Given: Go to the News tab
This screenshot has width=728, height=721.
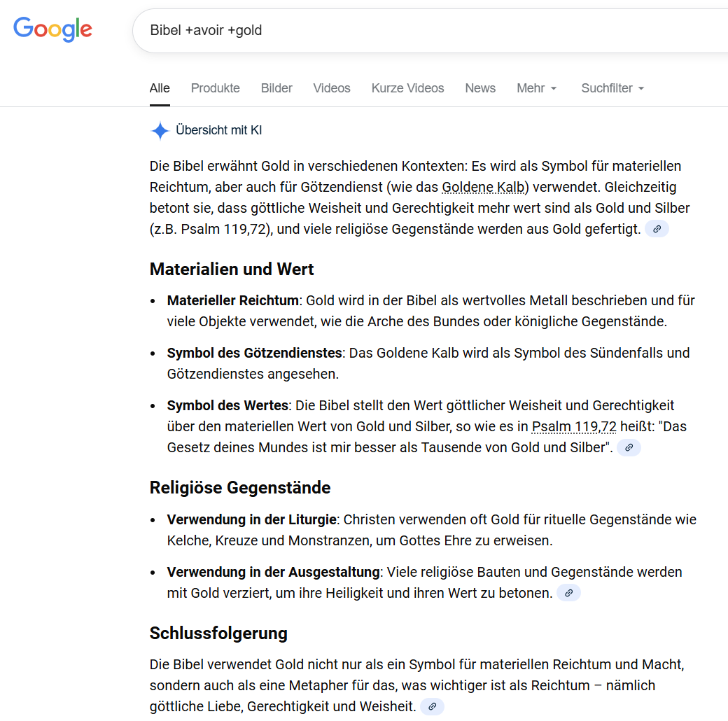Looking at the screenshot, I should [x=480, y=88].
